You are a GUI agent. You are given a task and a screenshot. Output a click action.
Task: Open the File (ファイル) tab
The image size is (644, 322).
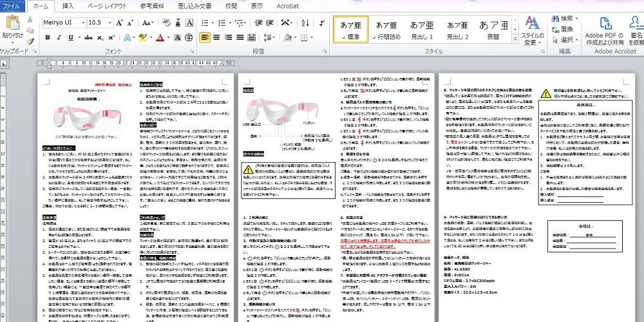12,6
